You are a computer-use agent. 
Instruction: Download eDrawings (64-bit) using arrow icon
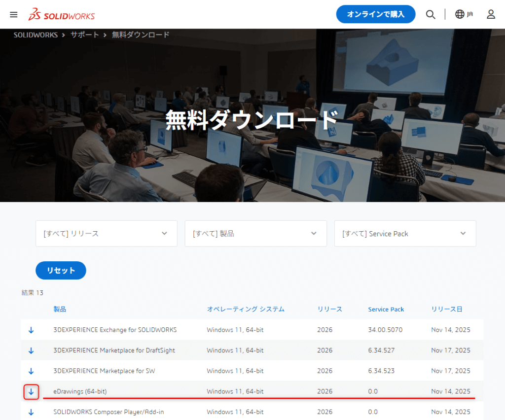click(x=31, y=391)
